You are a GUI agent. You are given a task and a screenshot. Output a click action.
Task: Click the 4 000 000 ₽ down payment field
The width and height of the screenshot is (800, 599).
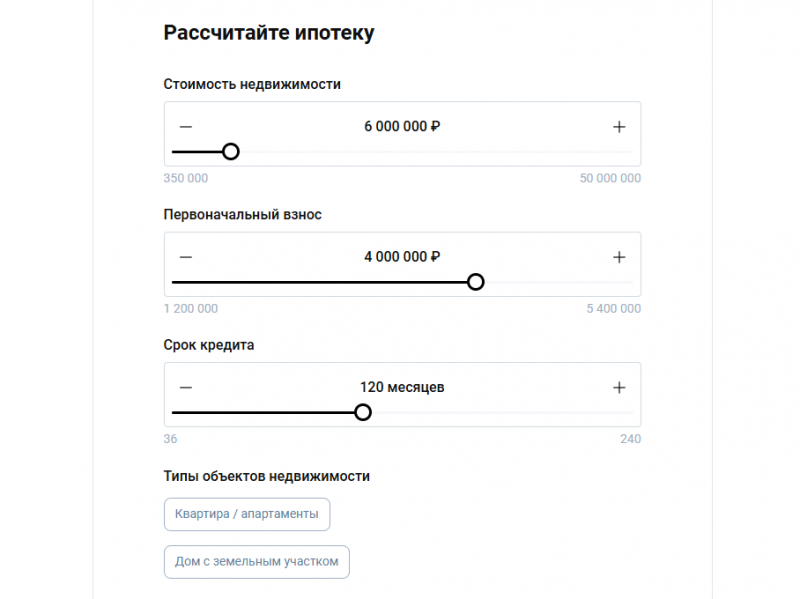click(x=402, y=256)
